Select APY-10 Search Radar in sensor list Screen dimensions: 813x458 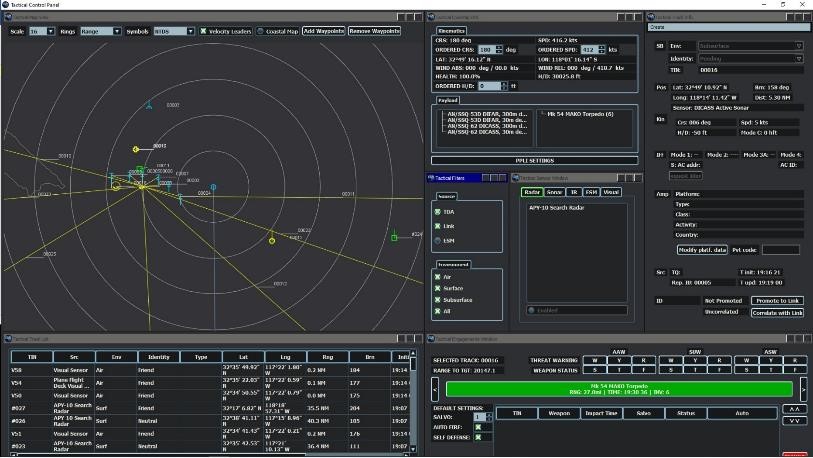pos(556,207)
